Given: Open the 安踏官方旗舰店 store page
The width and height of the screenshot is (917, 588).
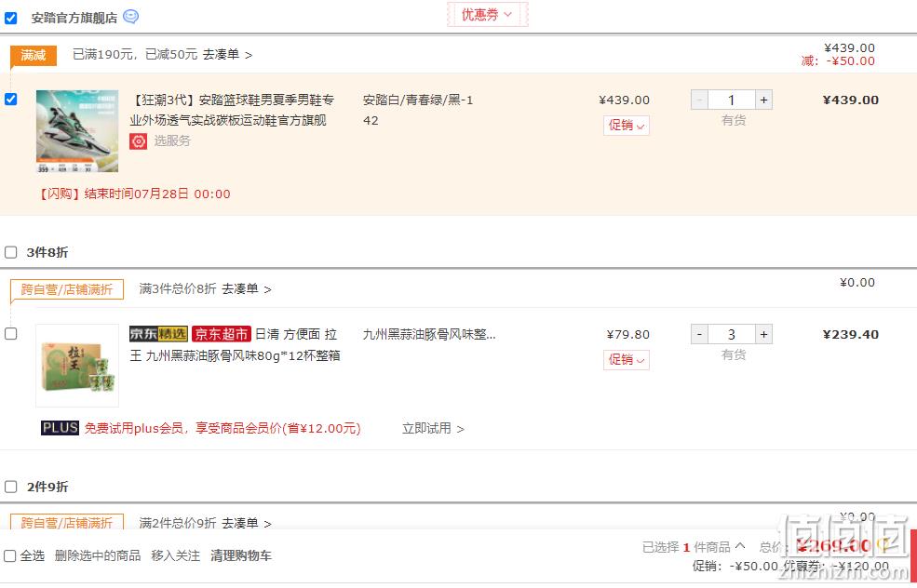Looking at the screenshot, I should [x=74, y=18].
